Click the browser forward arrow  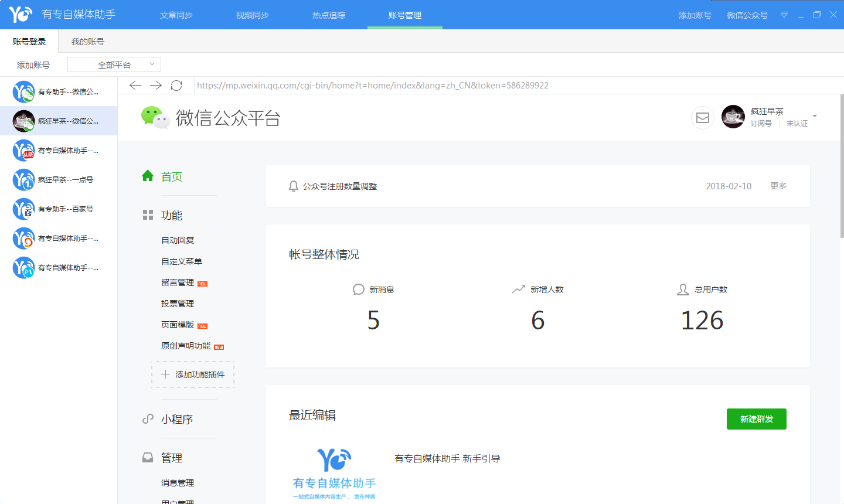point(156,86)
